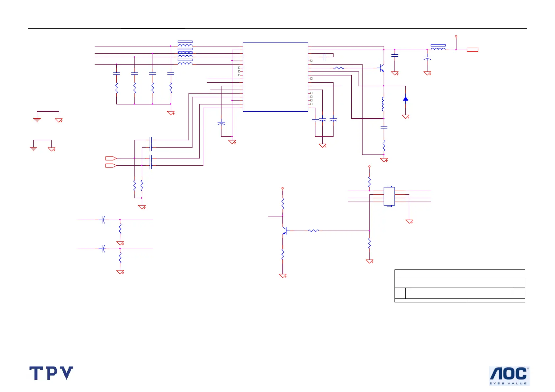This screenshot has height=392, width=555.
Task: Click the empty title block table
Action: click(460, 286)
